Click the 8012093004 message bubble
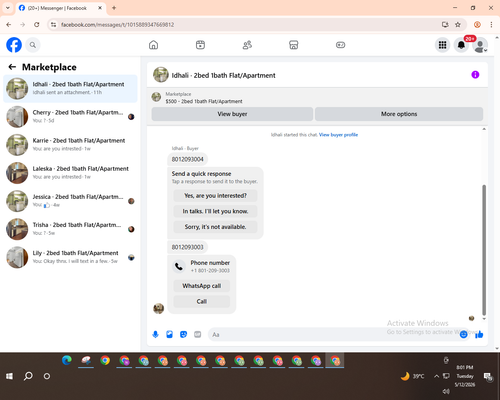 [x=187, y=159]
